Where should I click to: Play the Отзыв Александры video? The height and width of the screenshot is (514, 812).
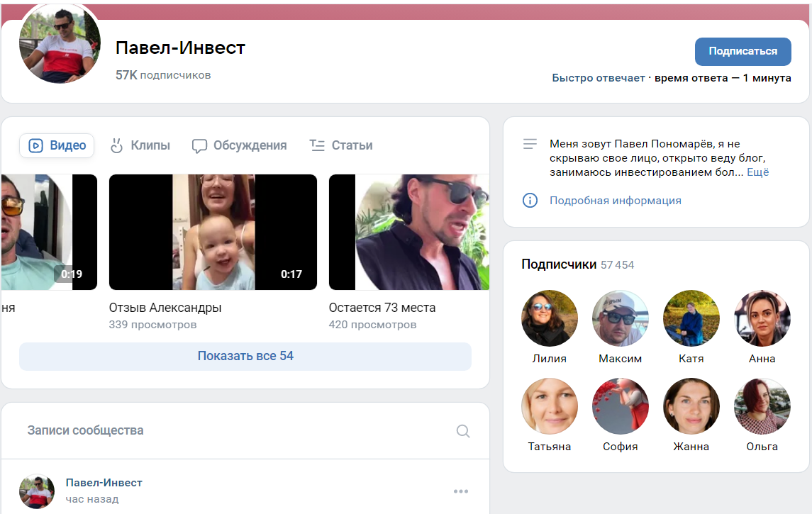[x=213, y=232]
